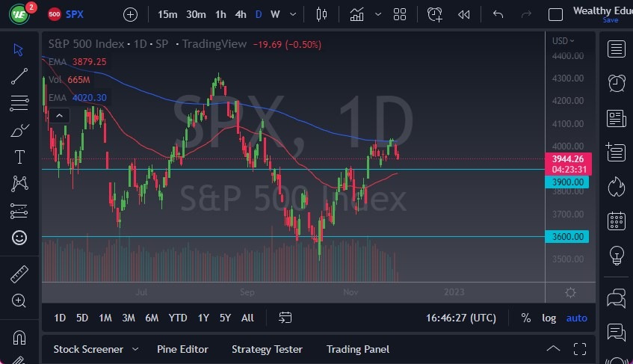Collapse the indicator legend chevron
Image resolution: width=633 pixels, height=364 pixels.
(x=59, y=115)
